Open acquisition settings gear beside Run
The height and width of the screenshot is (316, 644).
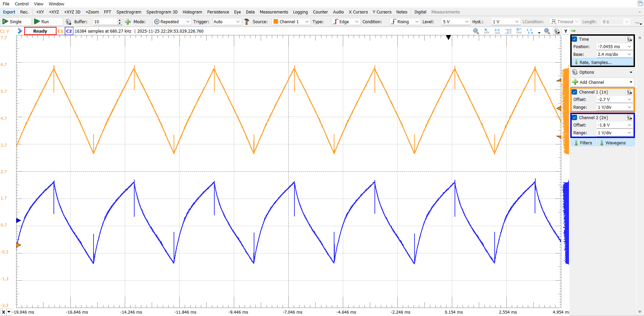(x=68, y=22)
